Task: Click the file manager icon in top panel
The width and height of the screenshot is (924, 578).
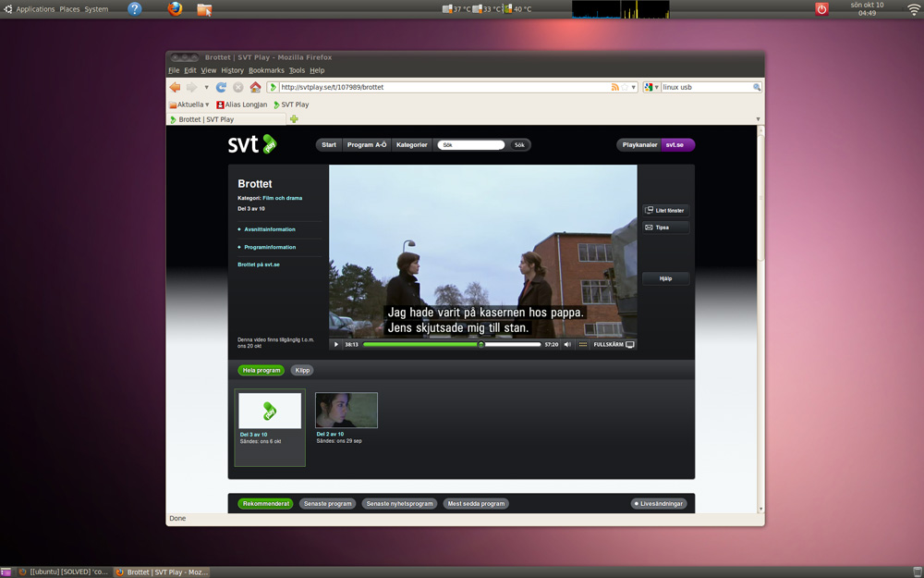Action: (x=204, y=9)
